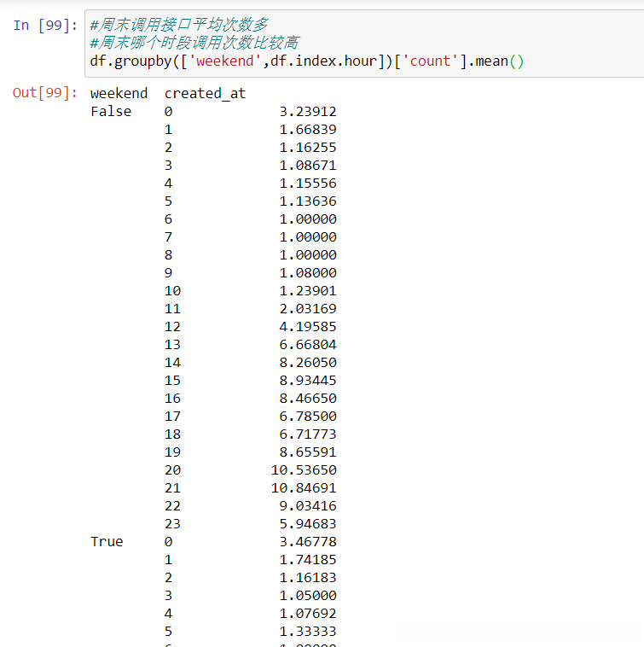Select value 2.03169 for hour 11
Image resolution: width=644 pixels, height=647 pixels.
tap(308, 309)
